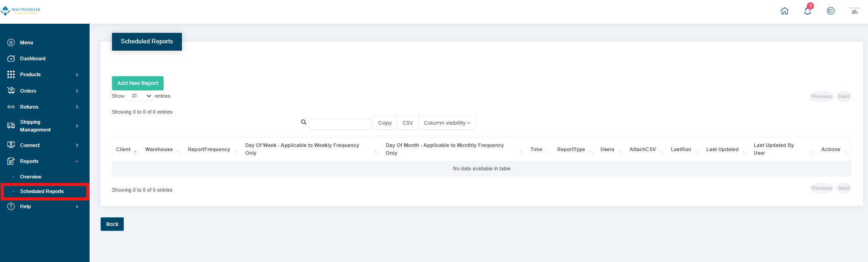Viewport: 868px width, 262px height.
Task: Click the search magnifier icon
Action: coord(304,122)
